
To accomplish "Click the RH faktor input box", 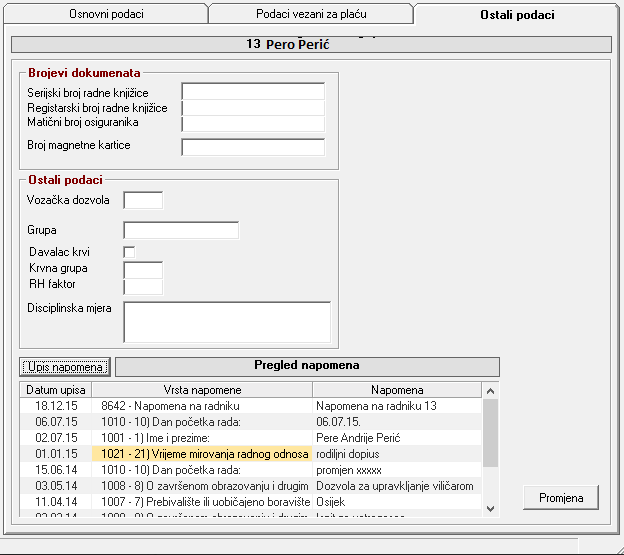I will tap(142, 286).
